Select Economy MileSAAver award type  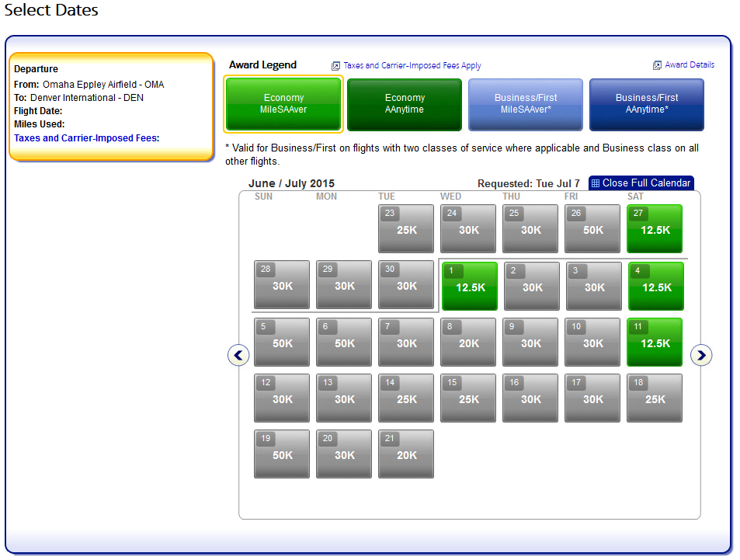tap(283, 104)
